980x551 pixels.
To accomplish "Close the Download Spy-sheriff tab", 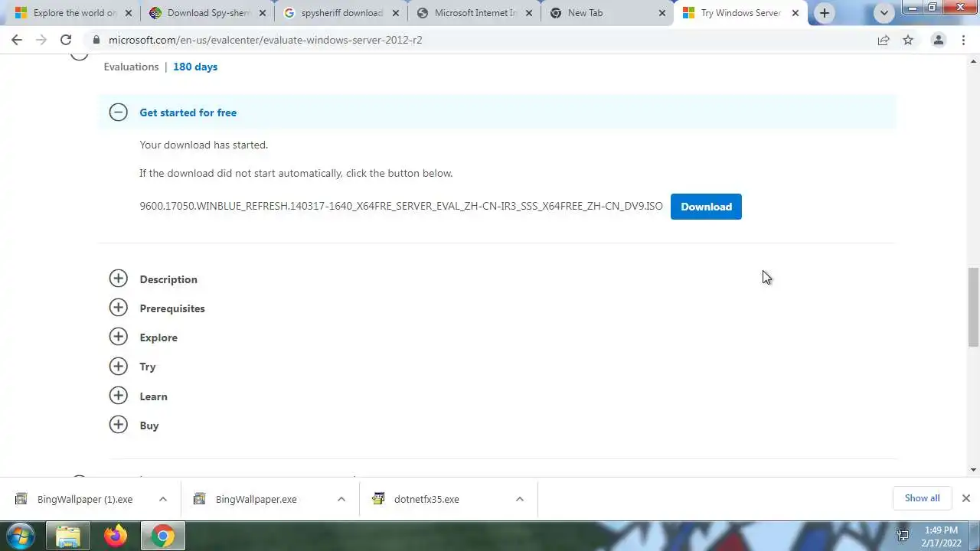I will coord(263,13).
